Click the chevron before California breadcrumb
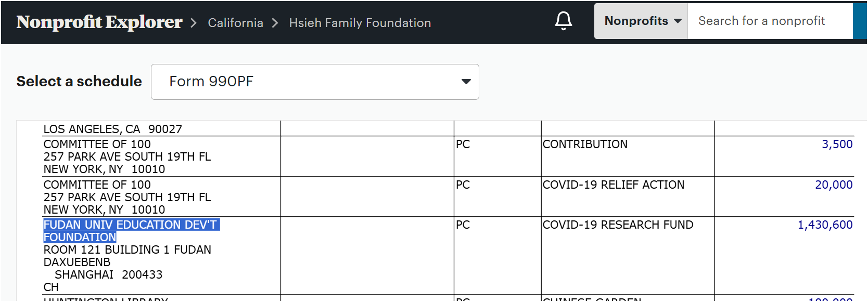The width and height of the screenshot is (868, 302). [194, 23]
